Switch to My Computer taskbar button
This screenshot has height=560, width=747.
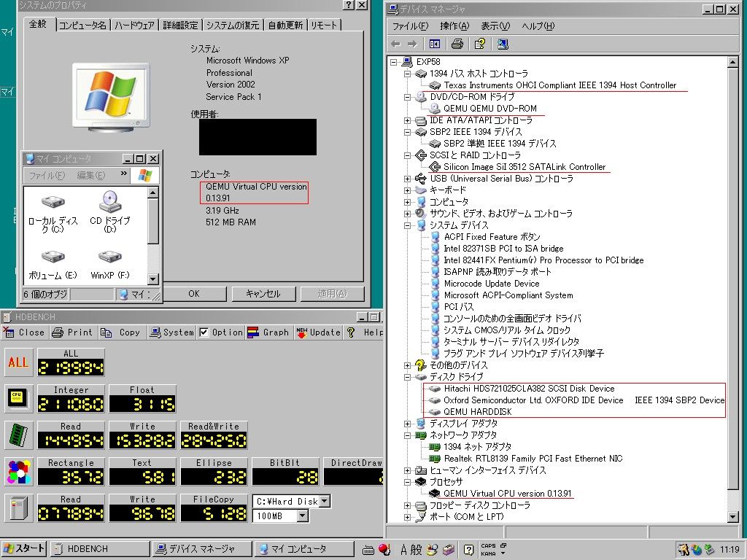[x=304, y=549]
